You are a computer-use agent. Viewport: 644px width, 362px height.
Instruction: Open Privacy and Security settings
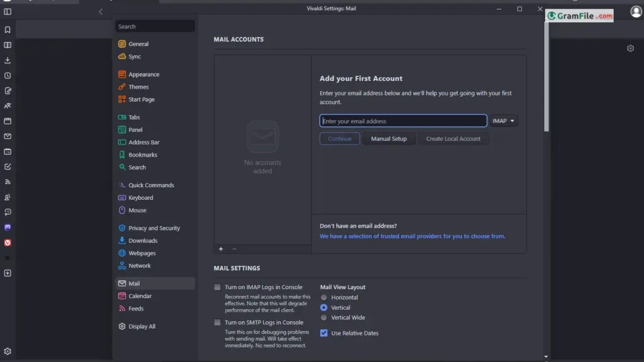pos(155,228)
